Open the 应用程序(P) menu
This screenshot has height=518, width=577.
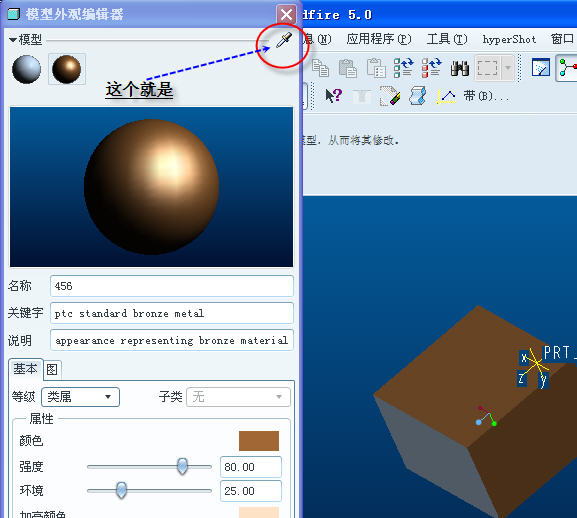379,39
